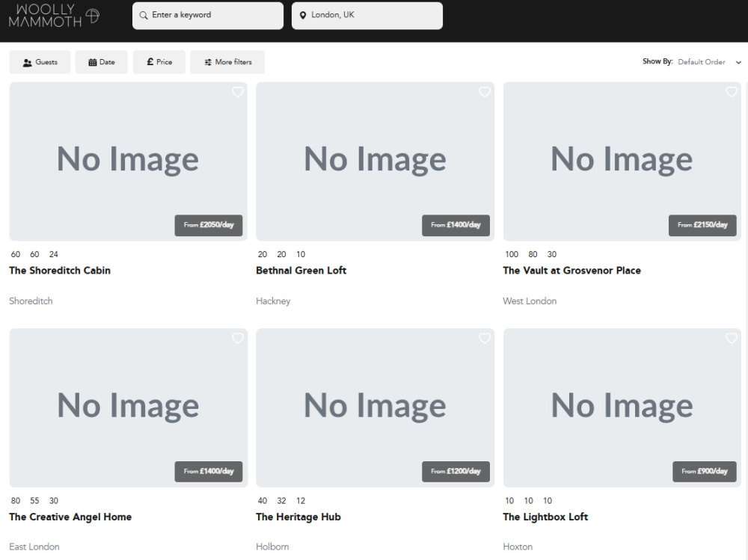The width and height of the screenshot is (748, 560).
Task: Open The Vault at Grosvenor Place title
Action: pos(571,271)
